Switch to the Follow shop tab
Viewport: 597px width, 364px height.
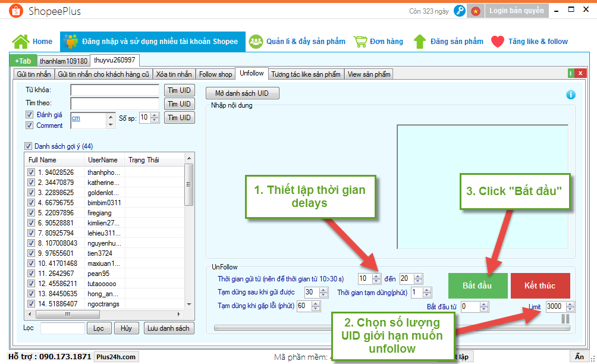coord(215,74)
